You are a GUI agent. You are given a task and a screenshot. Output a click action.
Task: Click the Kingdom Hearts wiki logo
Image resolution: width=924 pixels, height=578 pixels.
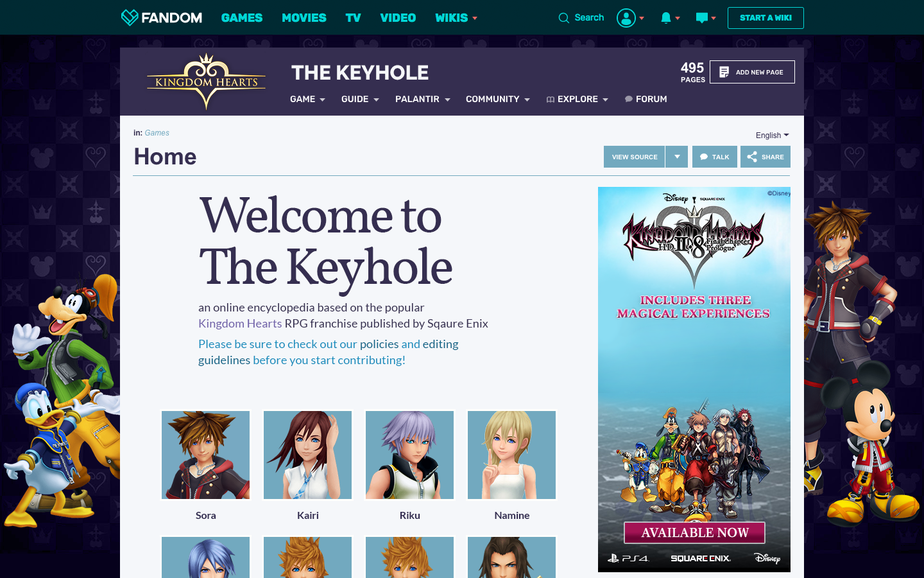pyautogui.click(x=206, y=82)
